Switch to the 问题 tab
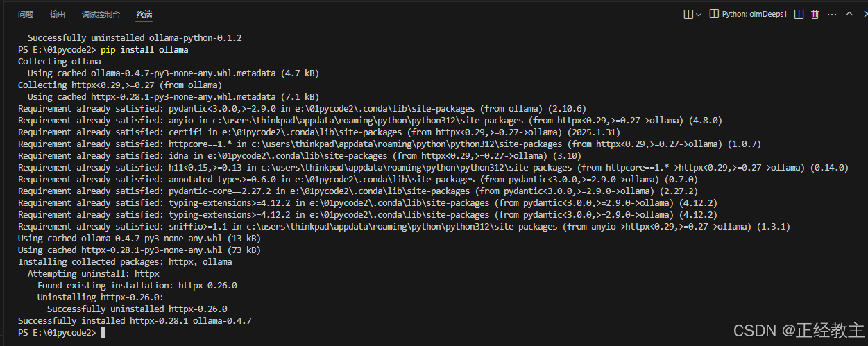This screenshot has height=346, width=868. point(26,15)
